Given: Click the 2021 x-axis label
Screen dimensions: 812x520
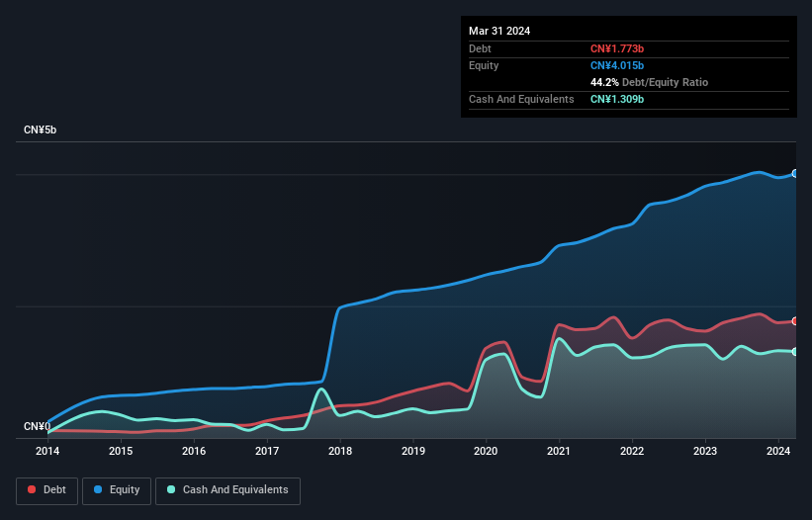Looking at the screenshot, I should [x=559, y=451].
